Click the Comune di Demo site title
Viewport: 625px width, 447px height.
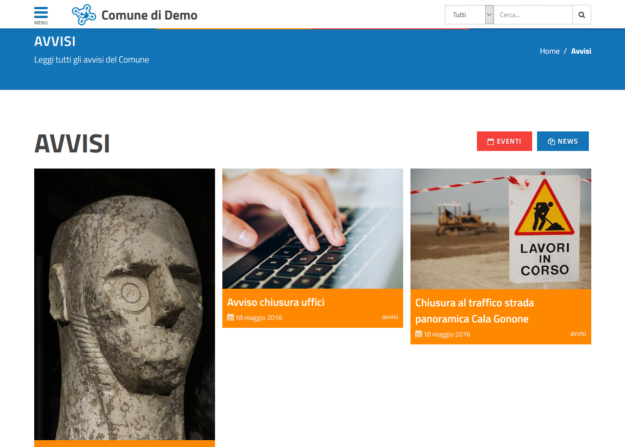[149, 15]
